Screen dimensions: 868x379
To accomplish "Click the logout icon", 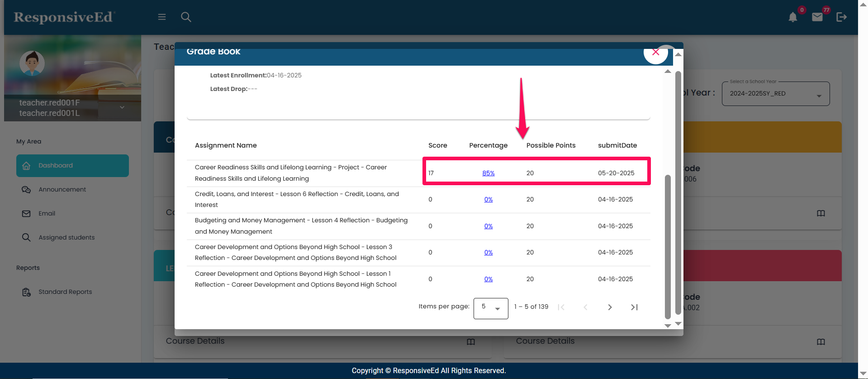I will click(841, 17).
